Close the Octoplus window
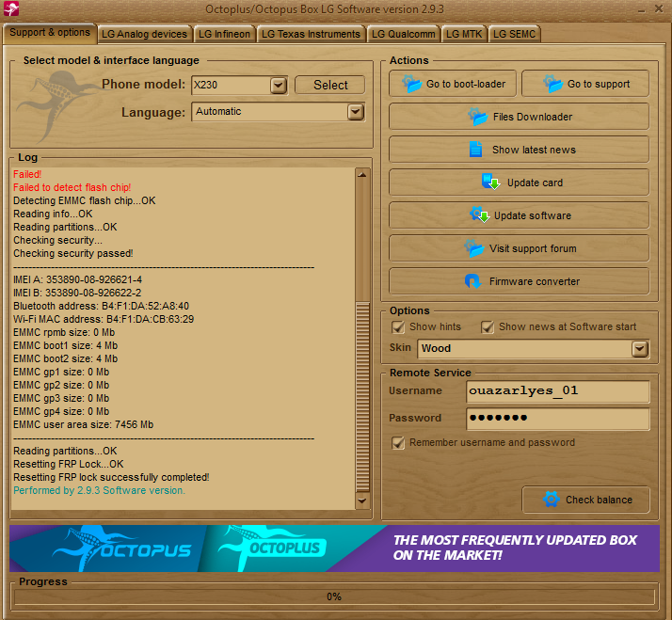672x620 pixels. coord(659,8)
